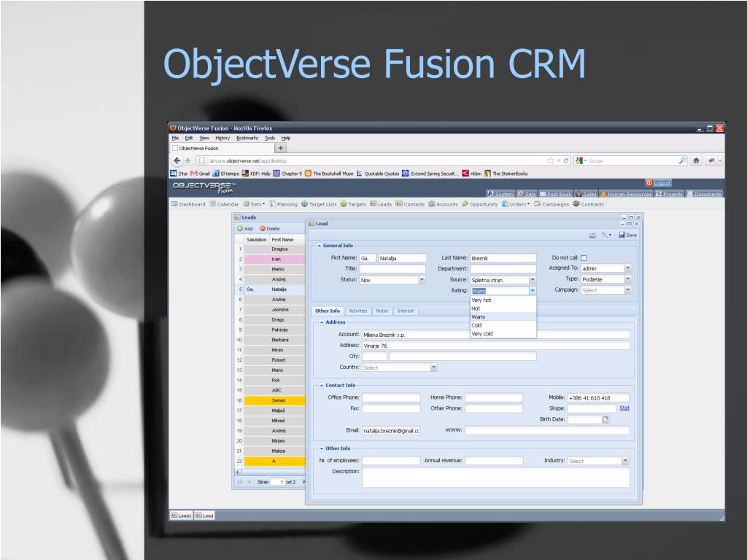Open the Campaign dropdown
This screenshot has height=560, width=747.
(x=627, y=290)
